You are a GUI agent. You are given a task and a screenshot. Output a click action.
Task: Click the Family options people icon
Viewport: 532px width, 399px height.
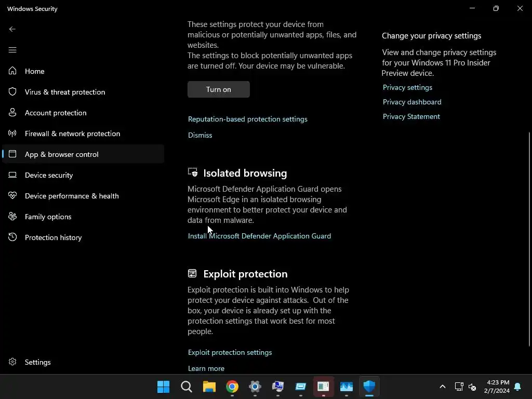pyautogui.click(x=12, y=217)
